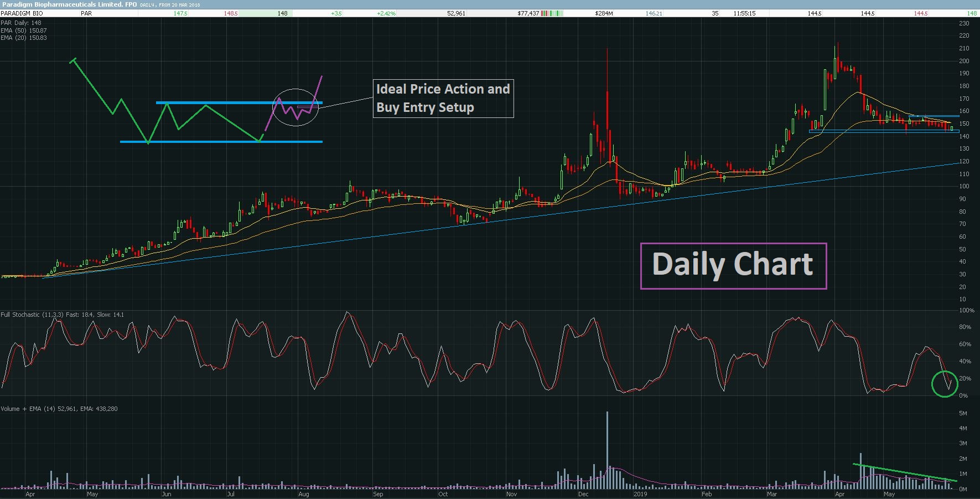Click the red-green depth bar beside $77,437
The image size is (980, 499).
pyautogui.click(x=552, y=13)
